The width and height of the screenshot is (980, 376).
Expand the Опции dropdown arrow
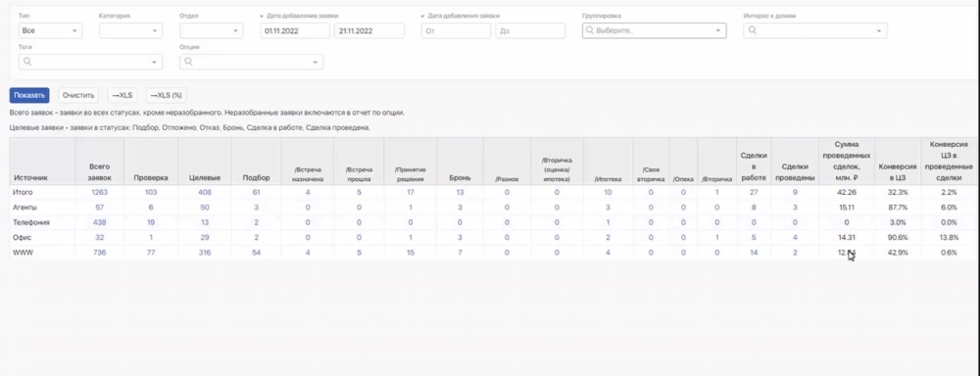click(x=315, y=62)
